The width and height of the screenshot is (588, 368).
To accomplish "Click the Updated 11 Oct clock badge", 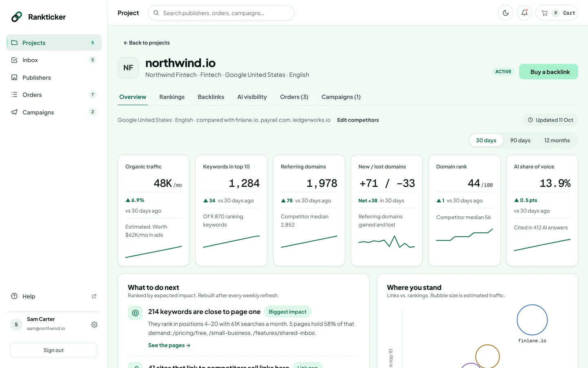I will coord(550,120).
